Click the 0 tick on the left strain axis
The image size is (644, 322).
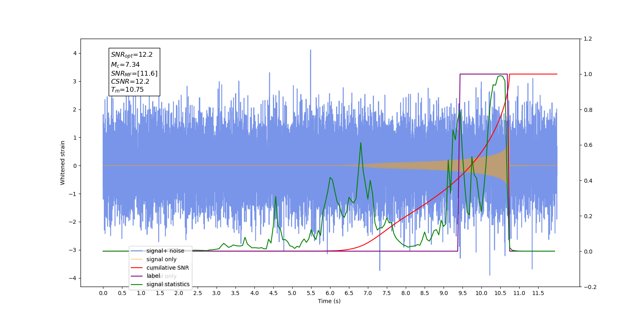[74, 166]
